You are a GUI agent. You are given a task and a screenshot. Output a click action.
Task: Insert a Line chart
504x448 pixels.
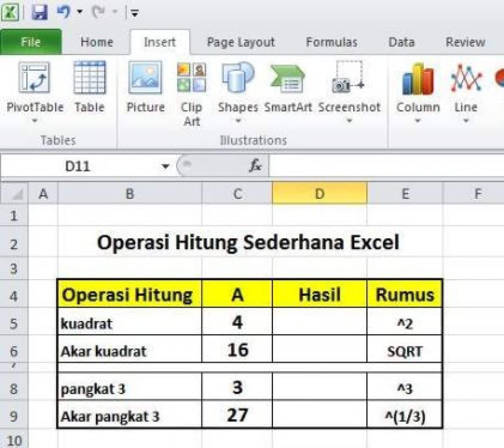pos(466,87)
